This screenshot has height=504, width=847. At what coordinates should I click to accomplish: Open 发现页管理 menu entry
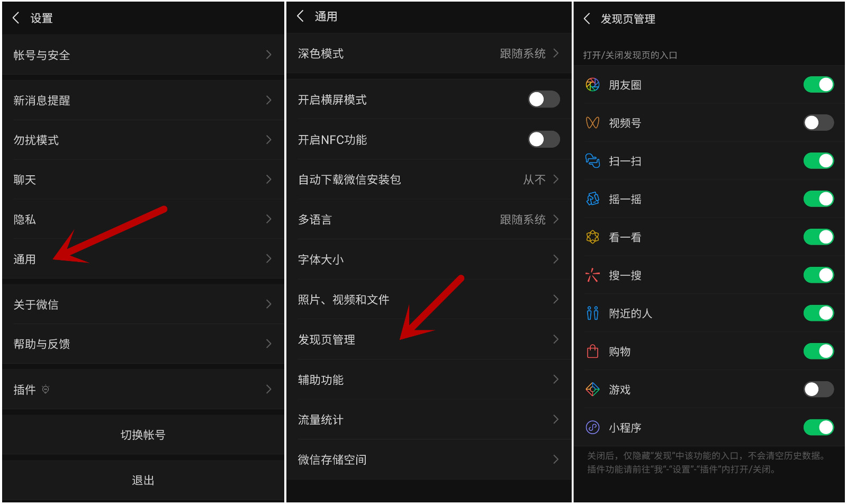pos(429,339)
